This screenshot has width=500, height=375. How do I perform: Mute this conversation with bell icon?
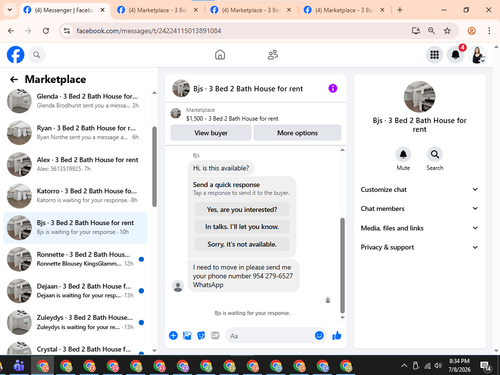403,154
